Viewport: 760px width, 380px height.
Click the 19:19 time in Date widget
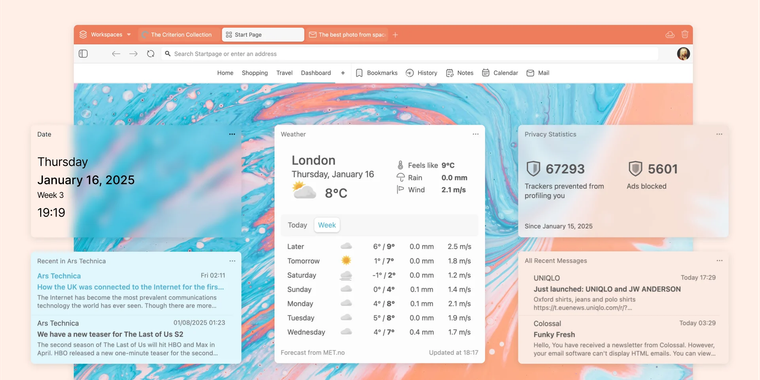click(51, 212)
